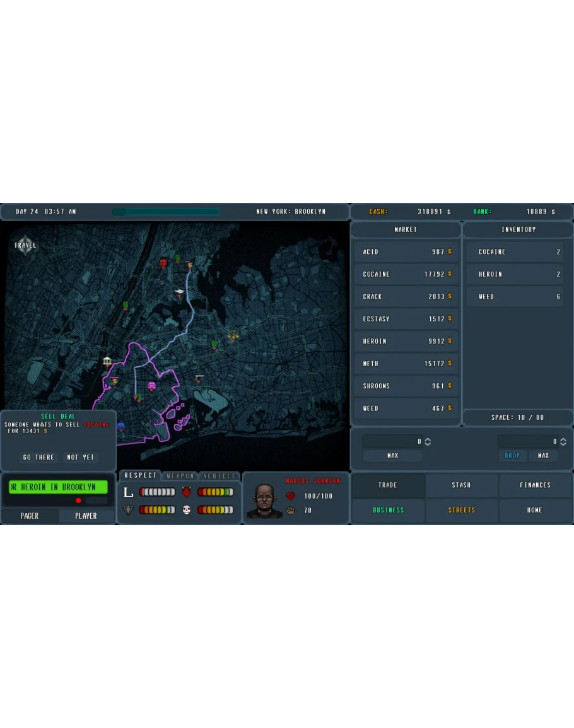This screenshot has width=574, height=728.
Task: Click Marcus Johnson's character portrait
Action: [264, 502]
